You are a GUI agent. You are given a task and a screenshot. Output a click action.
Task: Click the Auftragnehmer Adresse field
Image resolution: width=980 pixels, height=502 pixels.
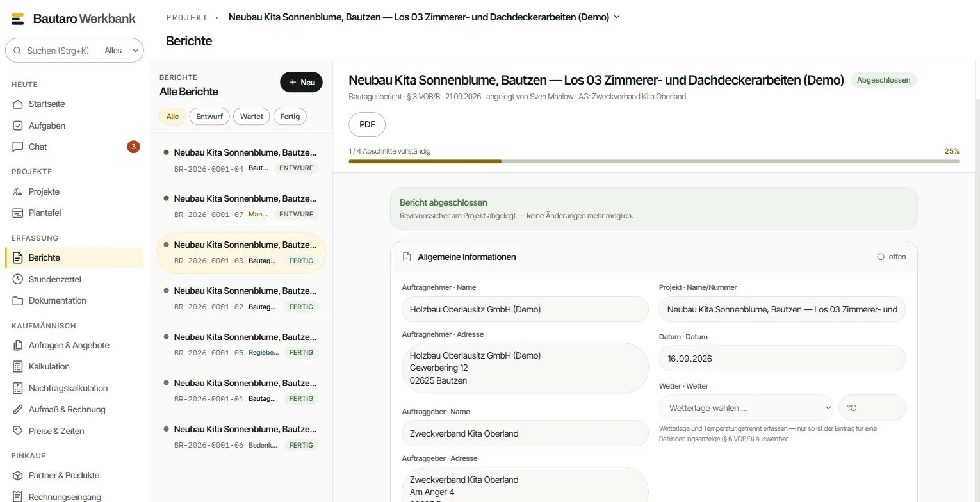(525, 368)
